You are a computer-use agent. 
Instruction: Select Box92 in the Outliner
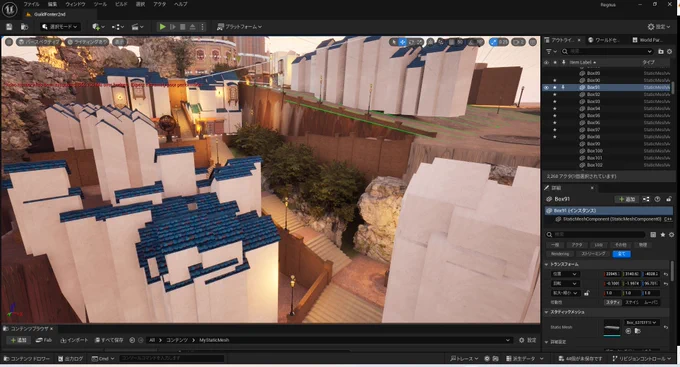pyautogui.click(x=594, y=94)
